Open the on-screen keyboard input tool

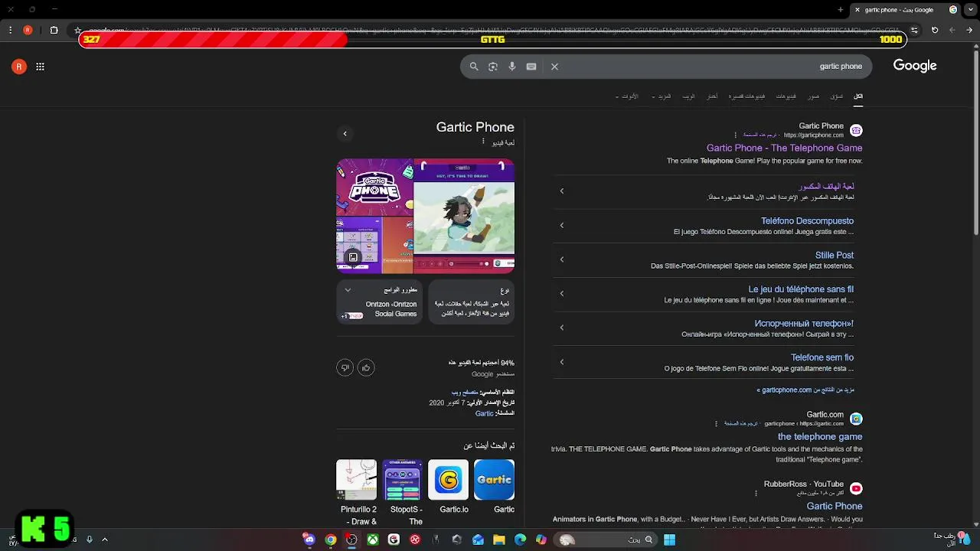pos(531,67)
